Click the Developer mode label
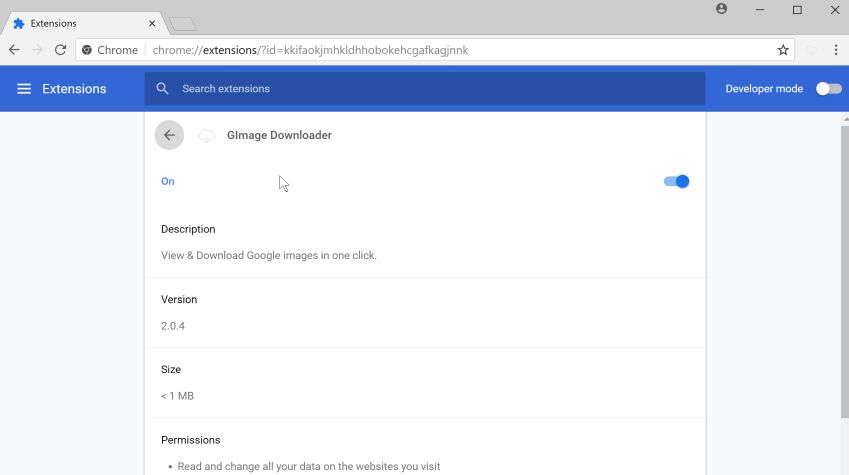 [764, 89]
